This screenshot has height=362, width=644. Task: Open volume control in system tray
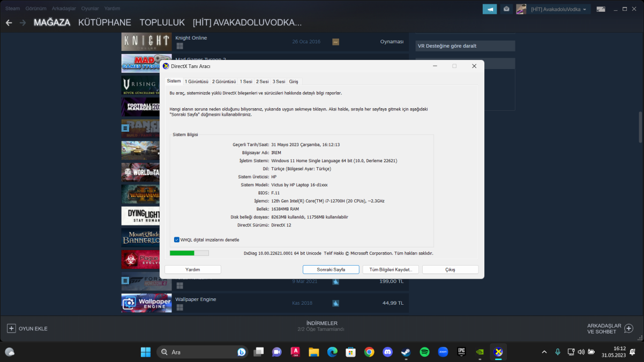tap(581, 352)
